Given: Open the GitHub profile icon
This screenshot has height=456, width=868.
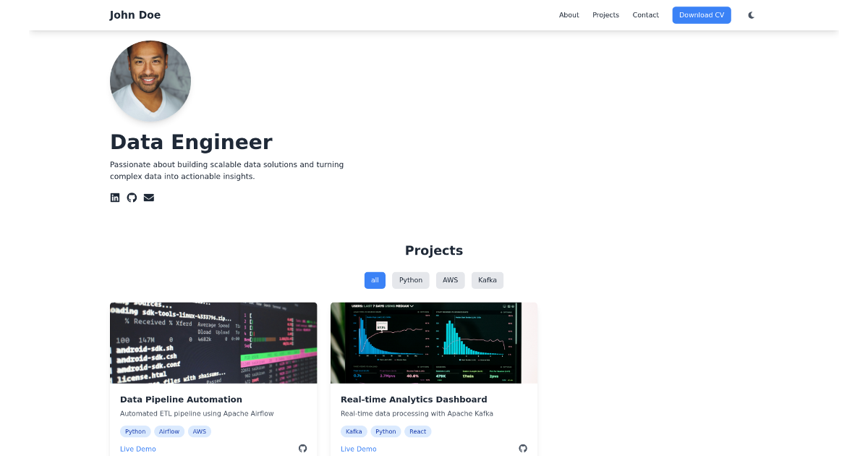Looking at the screenshot, I should tap(132, 197).
